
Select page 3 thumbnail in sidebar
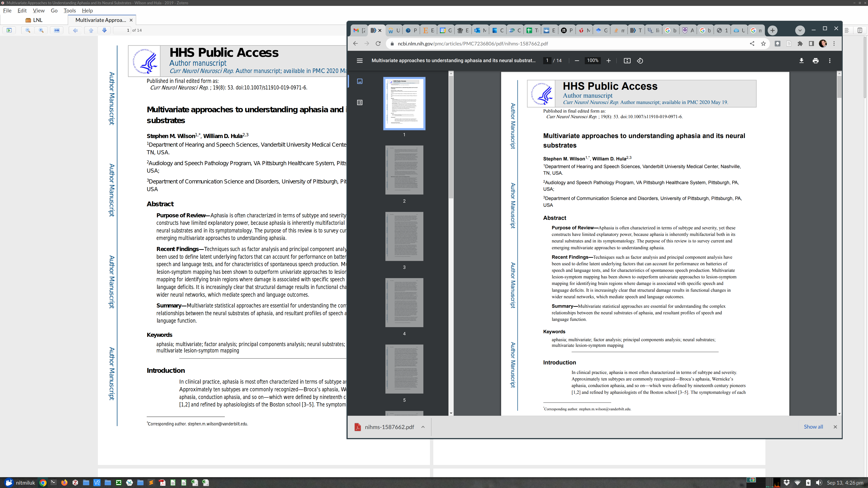(x=404, y=236)
